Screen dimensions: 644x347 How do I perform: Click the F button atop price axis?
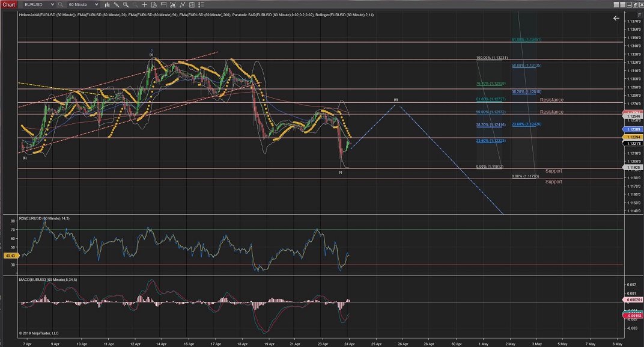(639, 15)
